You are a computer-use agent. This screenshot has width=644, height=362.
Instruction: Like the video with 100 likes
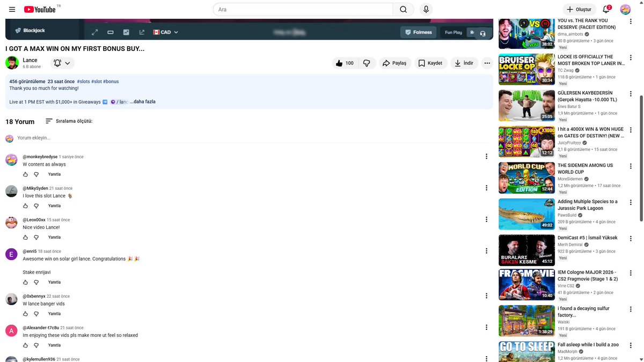click(x=344, y=63)
